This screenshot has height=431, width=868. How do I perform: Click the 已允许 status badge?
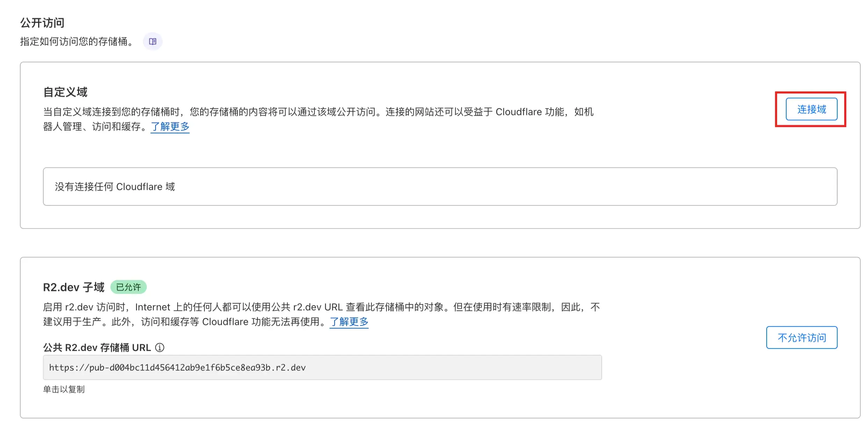(129, 287)
